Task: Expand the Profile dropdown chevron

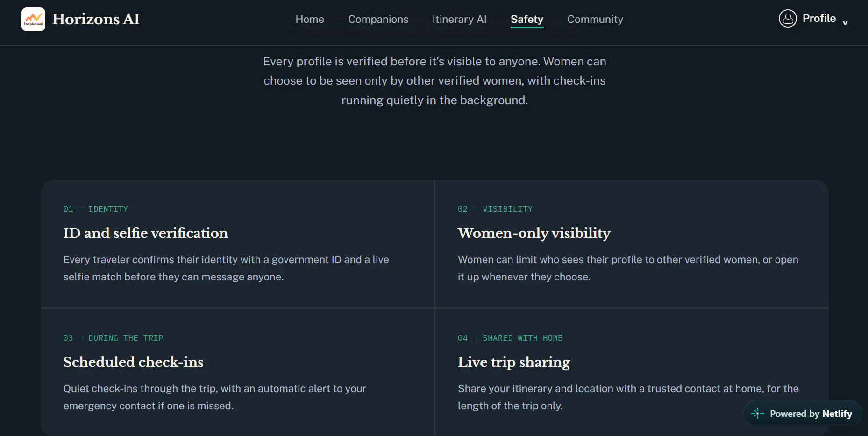Action: pyautogui.click(x=845, y=22)
